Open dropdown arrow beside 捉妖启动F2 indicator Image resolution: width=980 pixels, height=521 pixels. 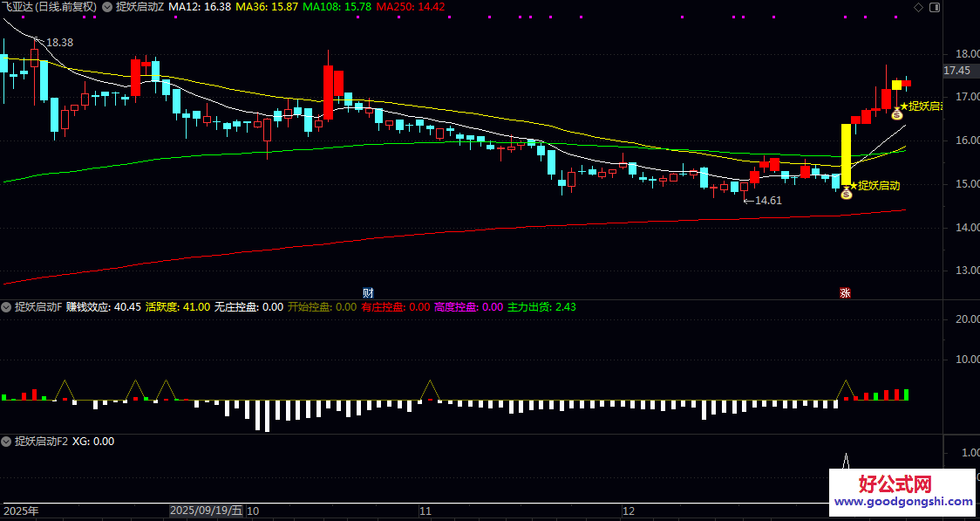(x=6, y=441)
